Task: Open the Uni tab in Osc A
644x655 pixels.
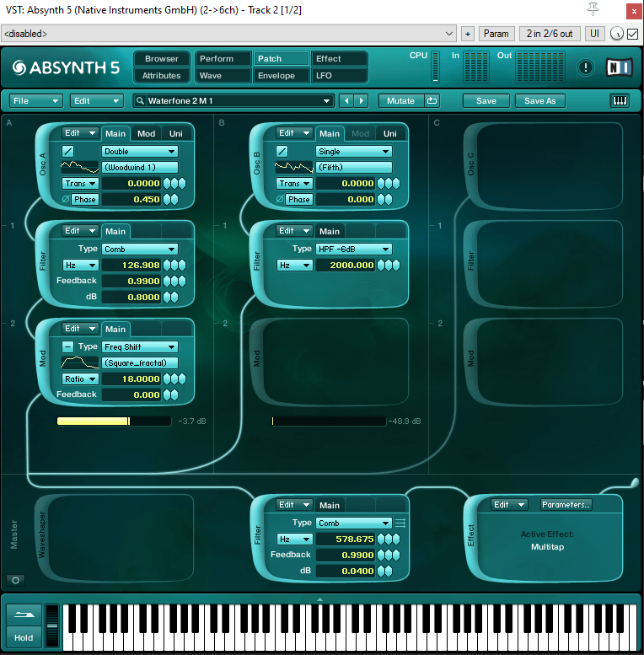Action: 175,133
